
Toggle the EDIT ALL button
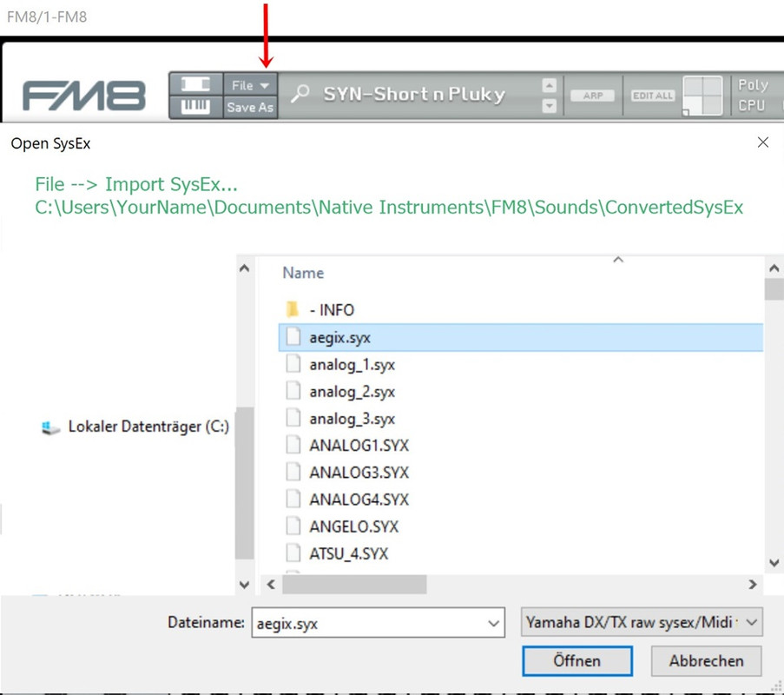tap(653, 96)
